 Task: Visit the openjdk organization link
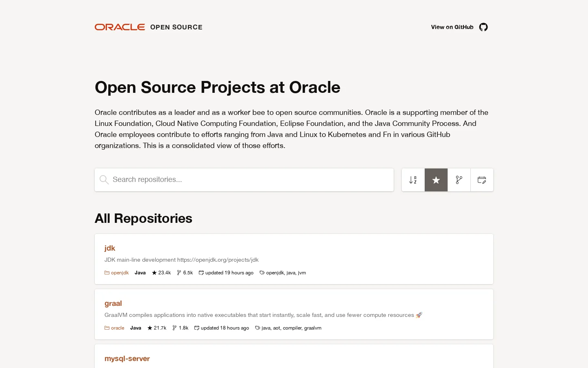(120, 273)
